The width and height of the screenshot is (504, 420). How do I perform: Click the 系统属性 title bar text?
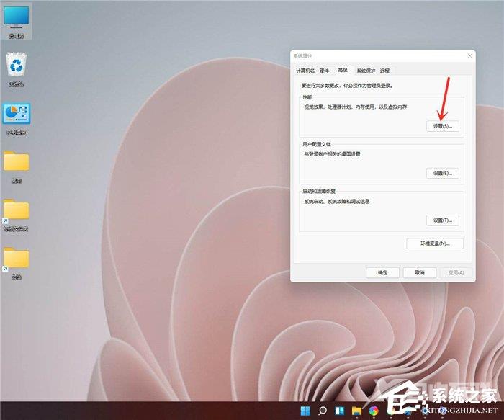pos(303,56)
